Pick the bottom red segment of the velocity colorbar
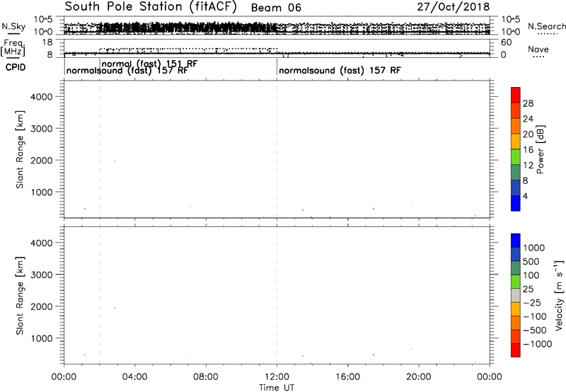 516,350
